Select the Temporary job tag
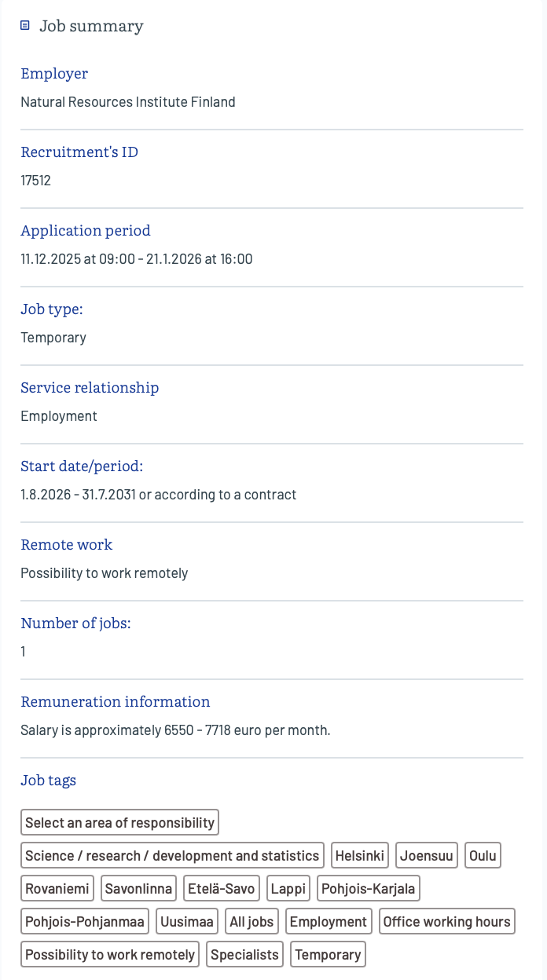This screenshot has height=980, width=547. click(328, 955)
